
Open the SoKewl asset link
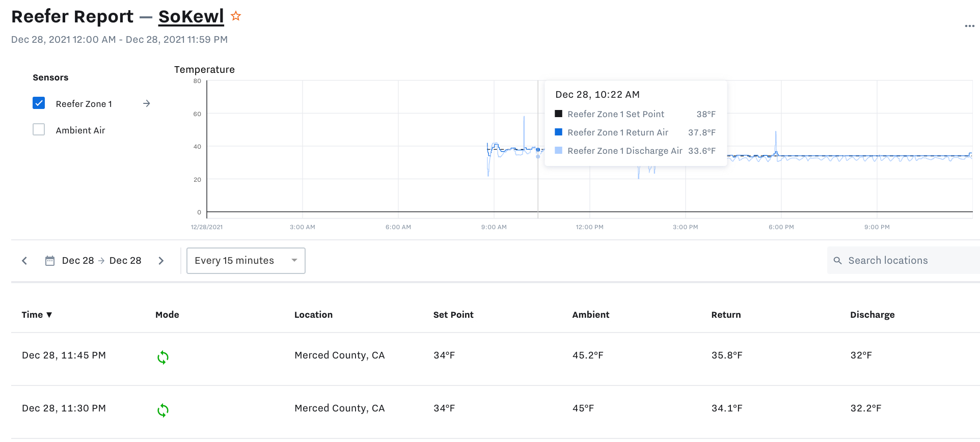pos(191,16)
